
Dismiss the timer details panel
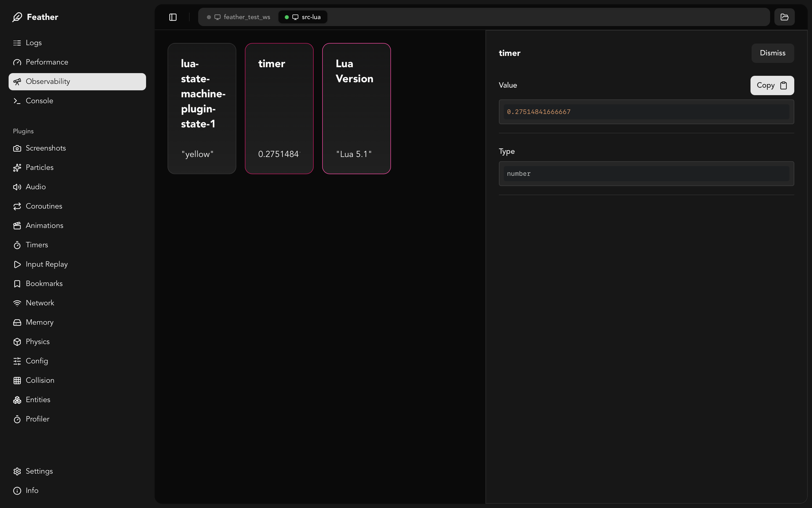pyautogui.click(x=773, y=53)
